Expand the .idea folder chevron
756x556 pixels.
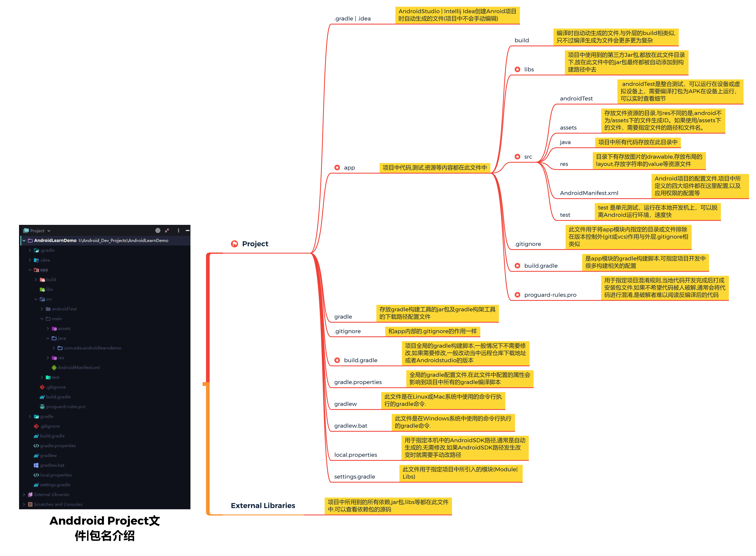coord(30,260)
